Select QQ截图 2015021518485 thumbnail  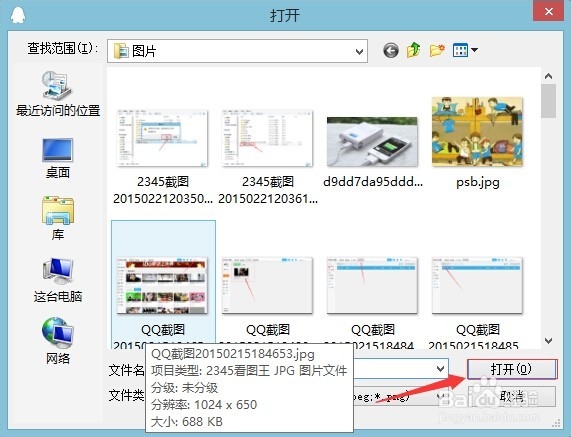477,286
